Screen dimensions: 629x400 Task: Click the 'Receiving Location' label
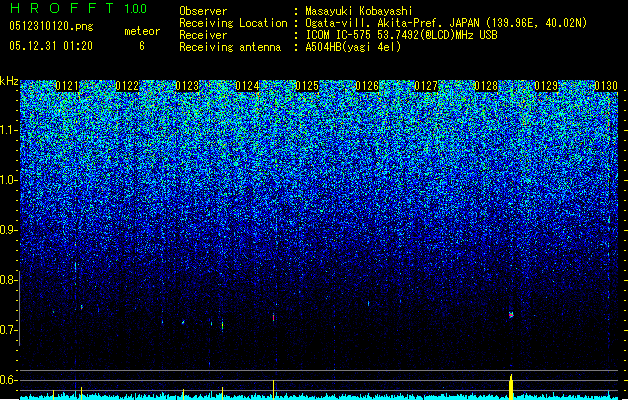(x=233, y=23)
